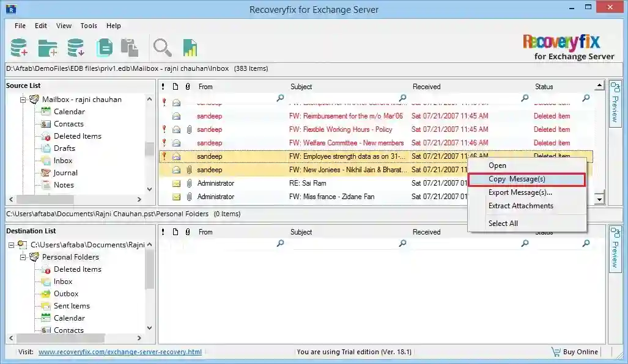
Task: Select FW: Reimbursement for the m/o Mar'06 message
Action: (x=346, y=116)
